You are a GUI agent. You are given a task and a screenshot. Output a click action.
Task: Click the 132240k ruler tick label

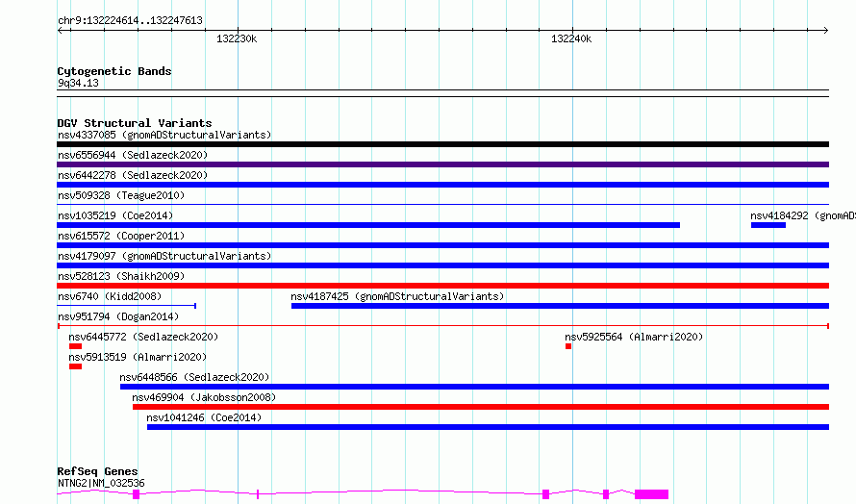pyautogui.click(x=571, y=38)
